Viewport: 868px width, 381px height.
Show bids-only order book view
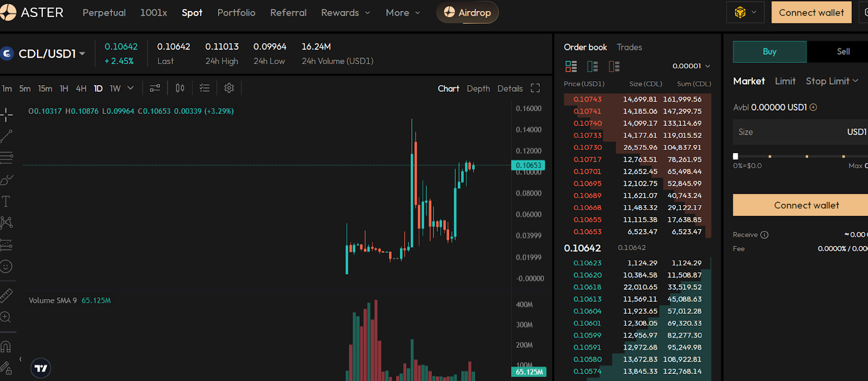(592, 66)
